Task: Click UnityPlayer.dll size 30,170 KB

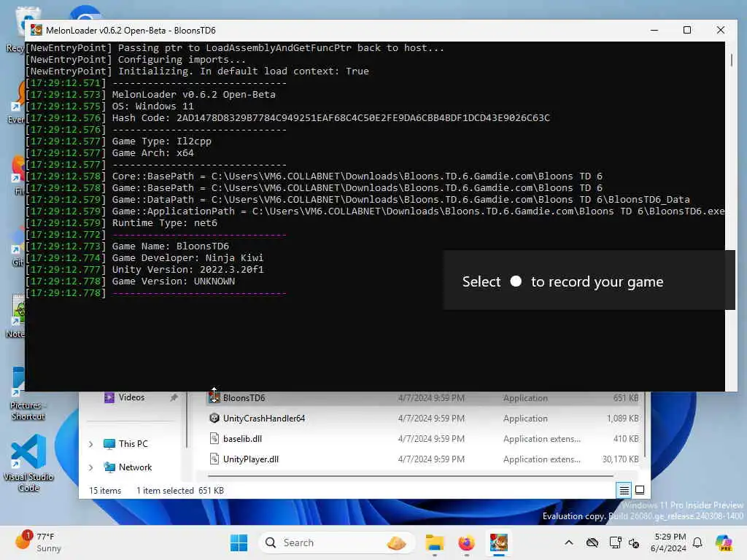Action: pos(620,459)
